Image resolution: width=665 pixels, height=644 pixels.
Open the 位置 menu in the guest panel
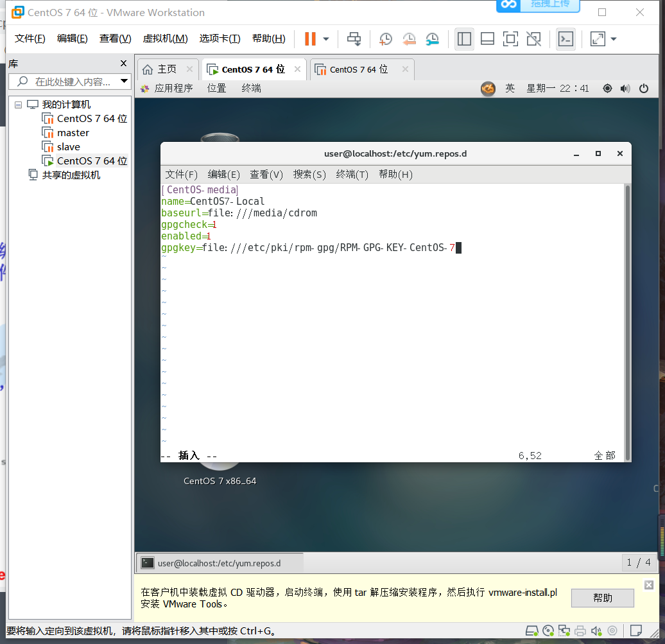point(216,88)
